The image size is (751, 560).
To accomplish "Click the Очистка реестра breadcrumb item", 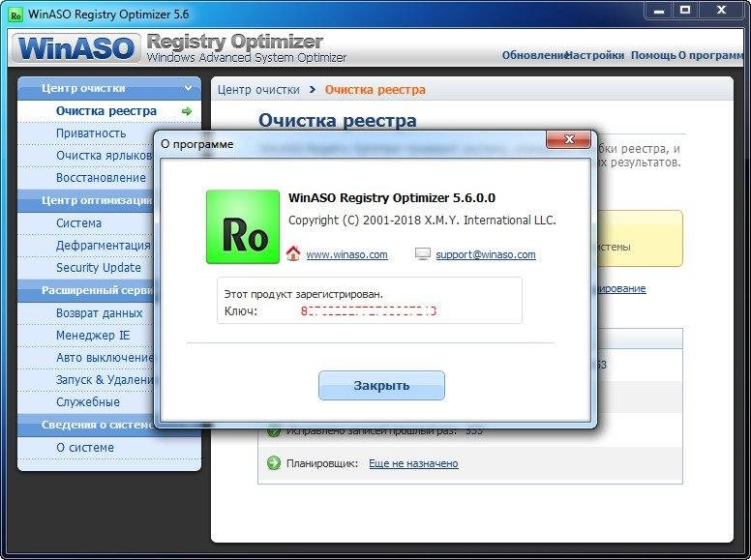I will coord(375,90).
